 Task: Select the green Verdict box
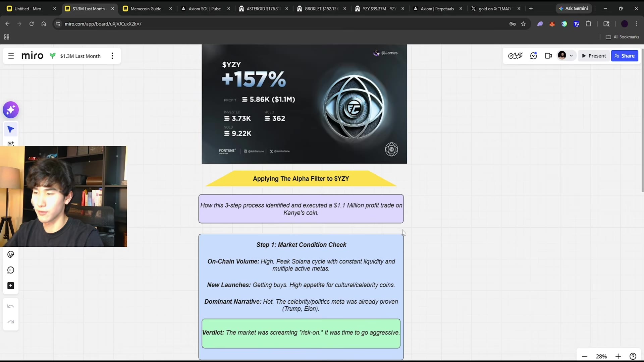pyautogui.click(x=301, y=334)
